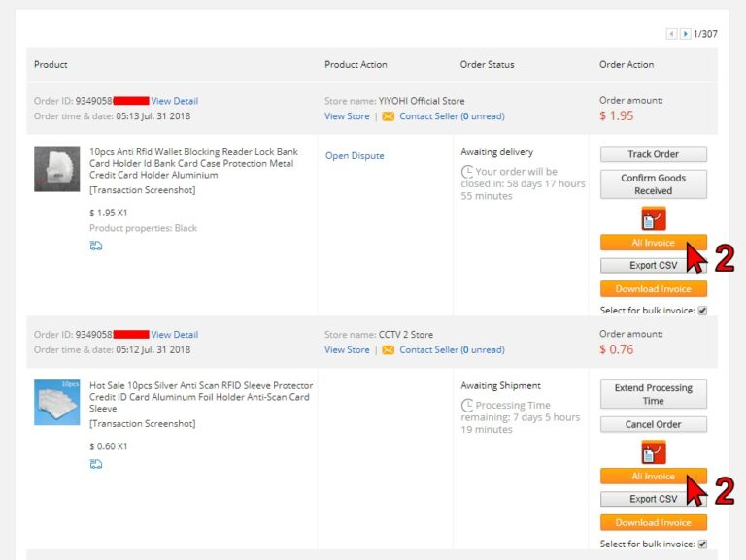Open Transaction Screenshot for Anti Rfid Wallet item
This screenshot has width=746, height=560.
point(142,190)
